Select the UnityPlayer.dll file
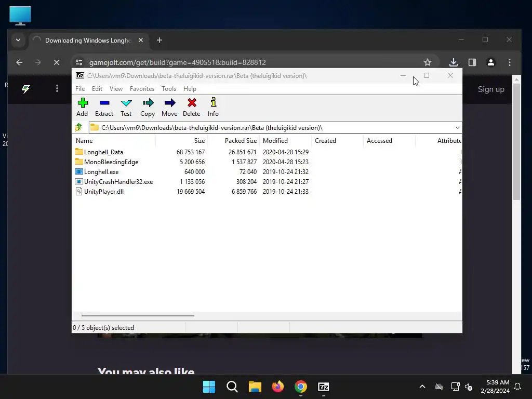The height and width of the screenshot is (399, 532). click(x=104, y=191)
